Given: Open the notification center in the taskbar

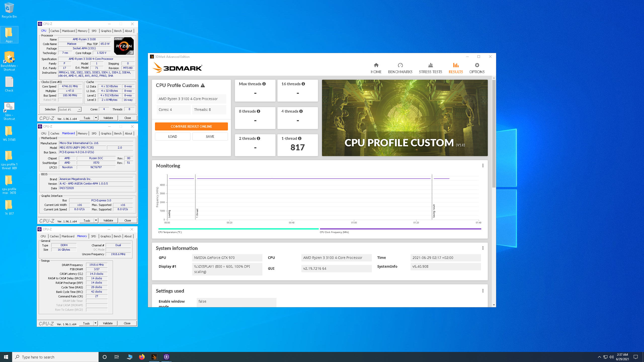Looking at the screenshot, I should (x=636, y=357).
